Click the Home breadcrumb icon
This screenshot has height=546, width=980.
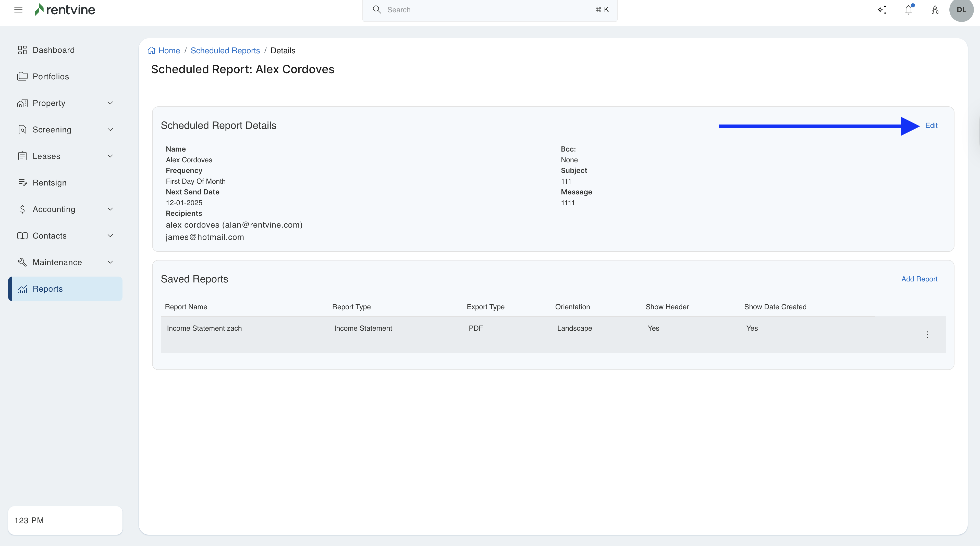[152, 51]
